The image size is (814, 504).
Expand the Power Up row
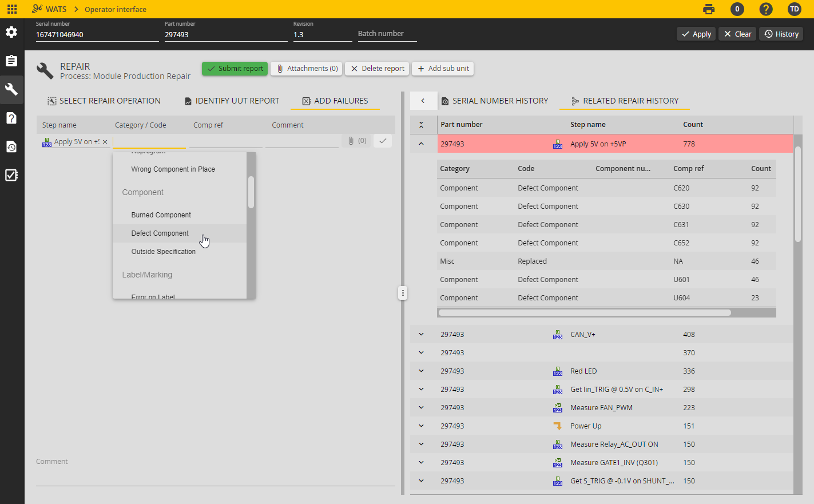tap(422, 426)
